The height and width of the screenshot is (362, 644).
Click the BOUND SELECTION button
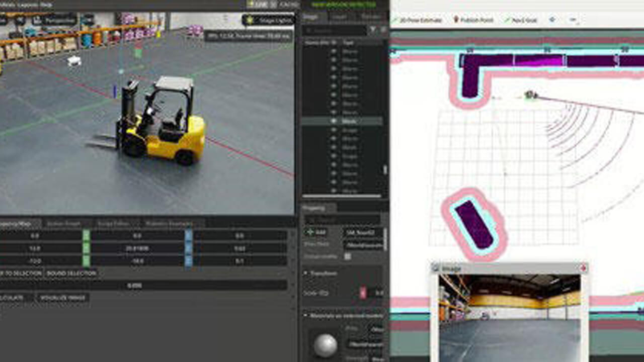71,274
